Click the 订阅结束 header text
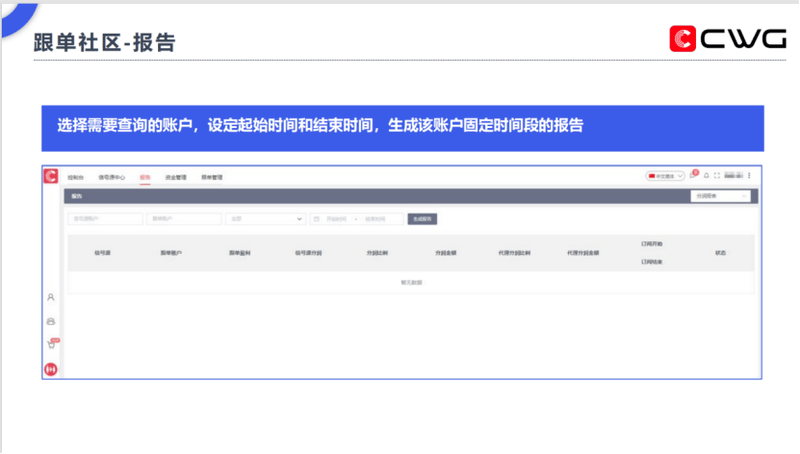 652,262
